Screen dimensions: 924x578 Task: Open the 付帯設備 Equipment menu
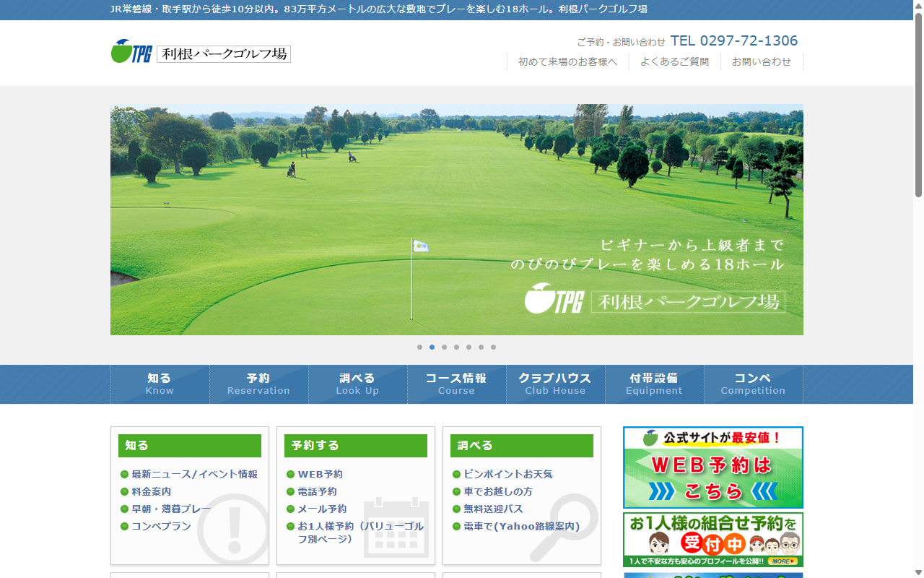point(654,384)
